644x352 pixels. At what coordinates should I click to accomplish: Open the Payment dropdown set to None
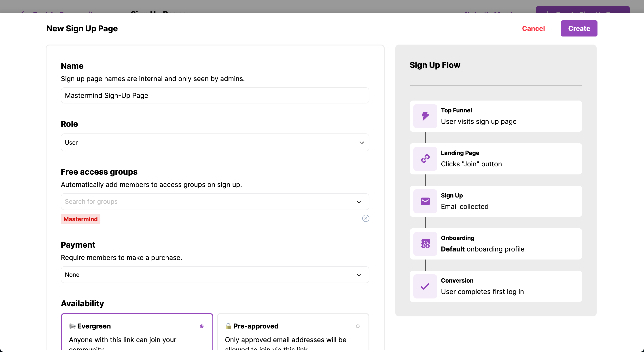point(215,275)
